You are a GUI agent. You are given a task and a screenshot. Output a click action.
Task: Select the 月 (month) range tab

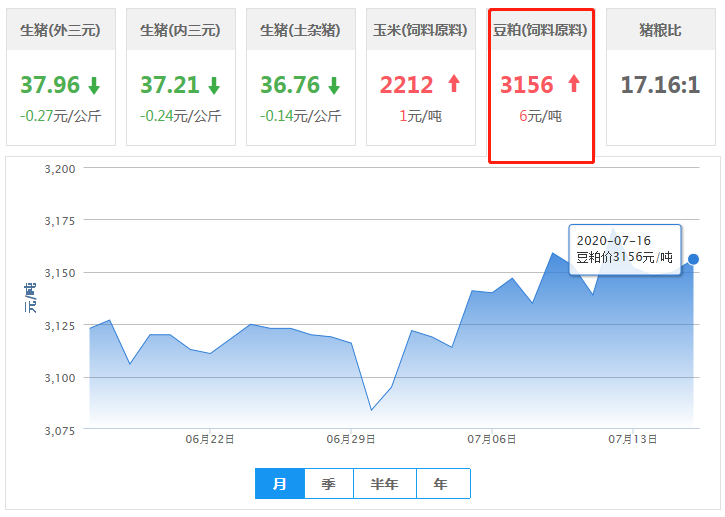click(x=280, y=484)
